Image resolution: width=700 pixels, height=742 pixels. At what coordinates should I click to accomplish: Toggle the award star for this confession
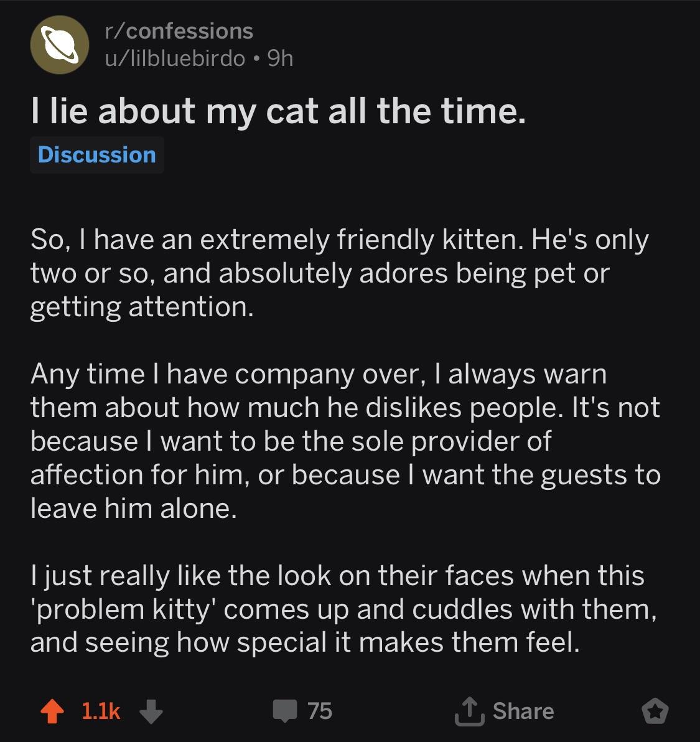[654, 710]
